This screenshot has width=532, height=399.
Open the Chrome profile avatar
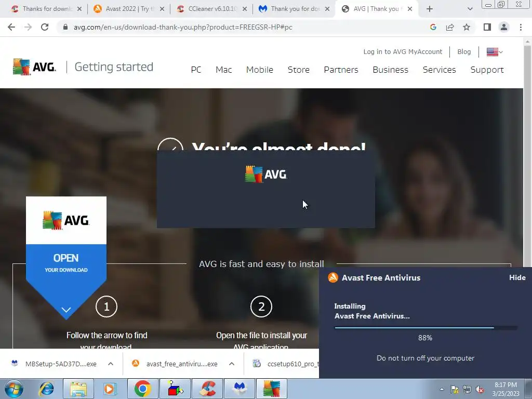(x=504, y=27)
